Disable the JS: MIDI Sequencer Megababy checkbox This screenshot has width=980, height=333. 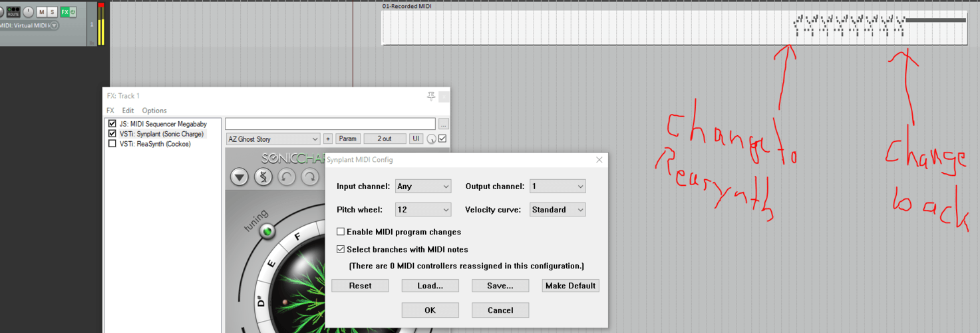[112, 124]
